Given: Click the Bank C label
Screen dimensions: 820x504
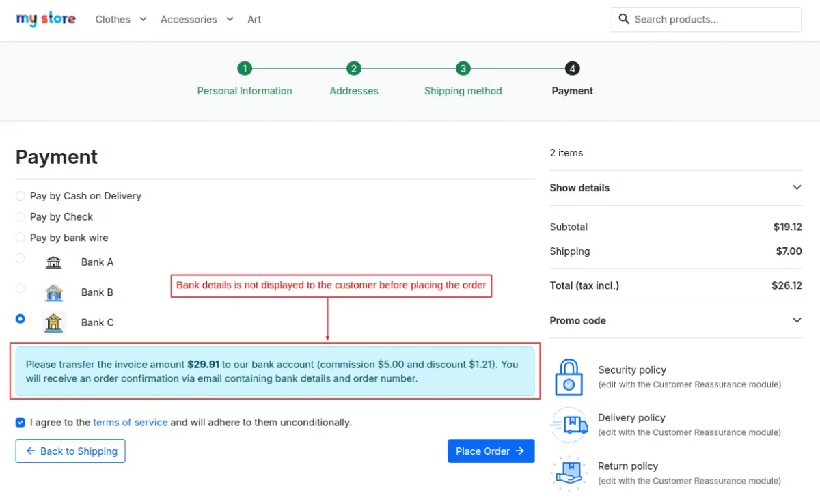Looking at the screenshot, I should 98,322.
